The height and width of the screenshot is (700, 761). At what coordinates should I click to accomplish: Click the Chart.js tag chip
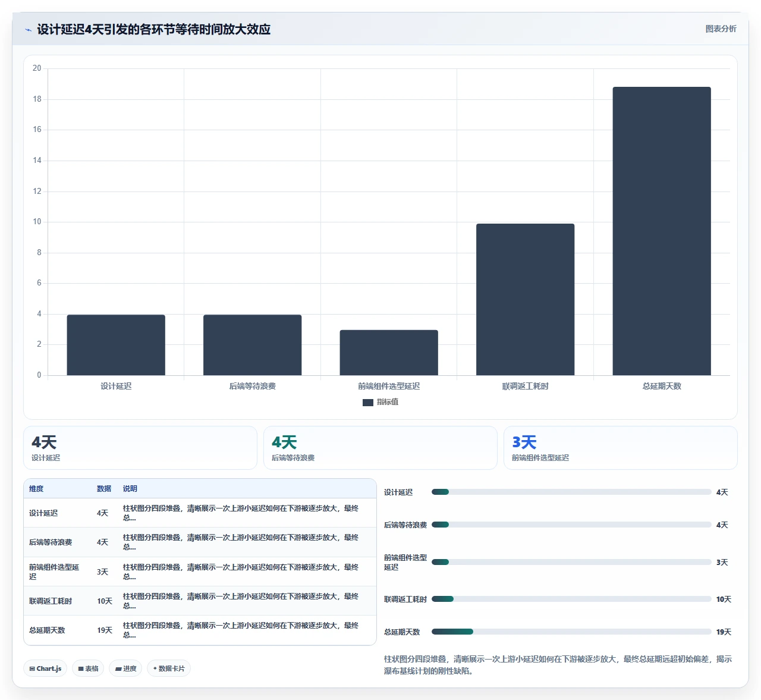point(45,668)
